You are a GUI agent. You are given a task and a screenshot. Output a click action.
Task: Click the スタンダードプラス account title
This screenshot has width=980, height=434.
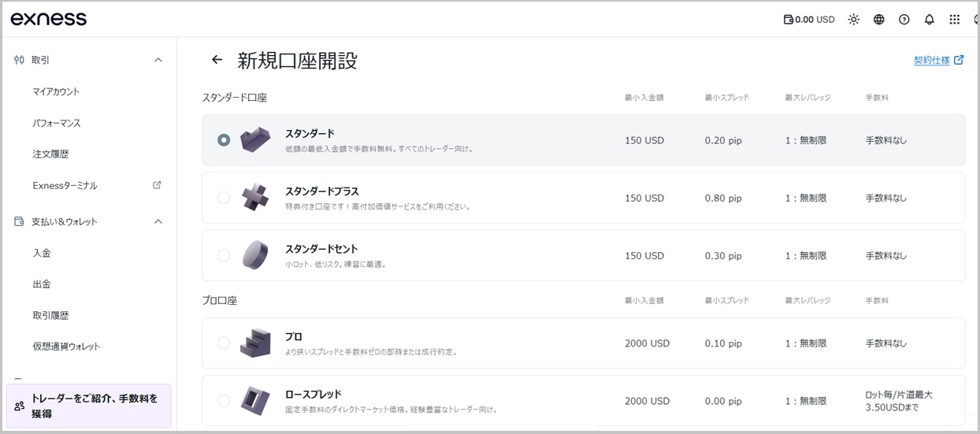(x=321, y=191)
